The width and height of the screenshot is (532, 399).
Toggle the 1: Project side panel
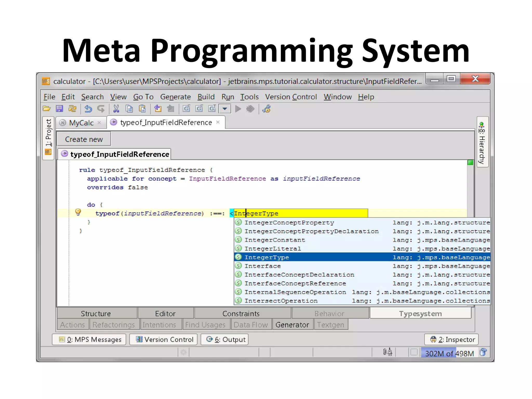click(x=48, y=137)
